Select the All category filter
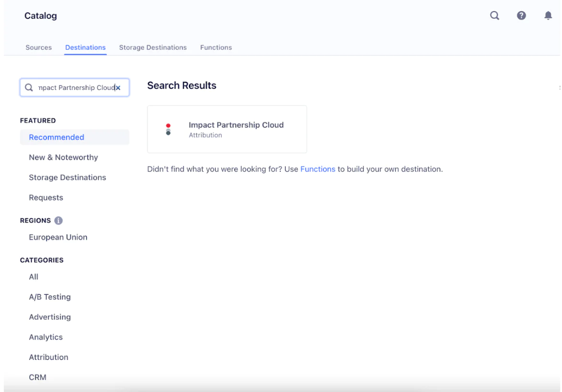The width and height of the screenshot is (562, 392). click(34, 277)
